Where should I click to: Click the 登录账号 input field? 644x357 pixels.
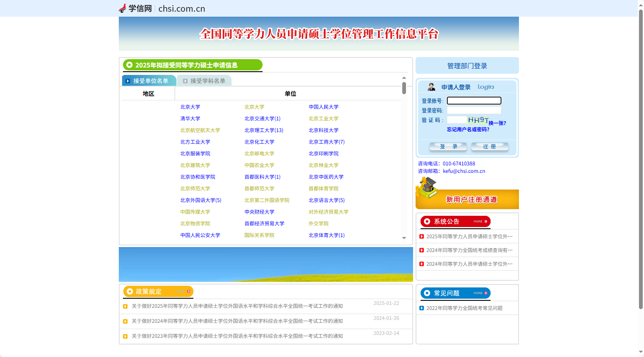[474, 100]
